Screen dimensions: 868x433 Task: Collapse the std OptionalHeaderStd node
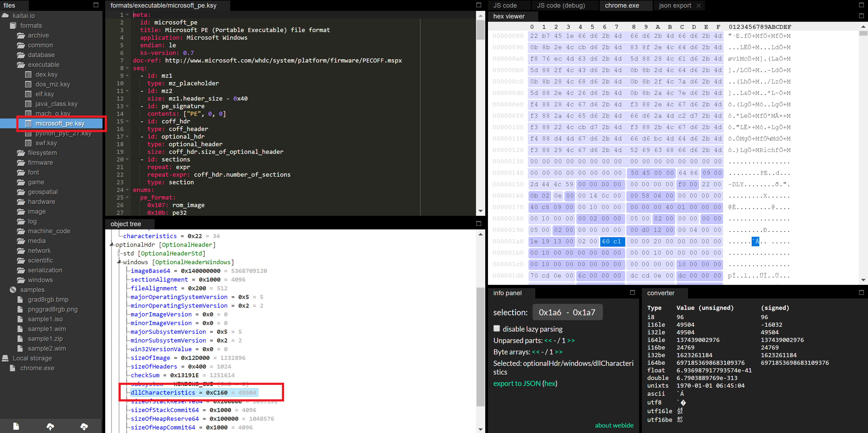119,253
